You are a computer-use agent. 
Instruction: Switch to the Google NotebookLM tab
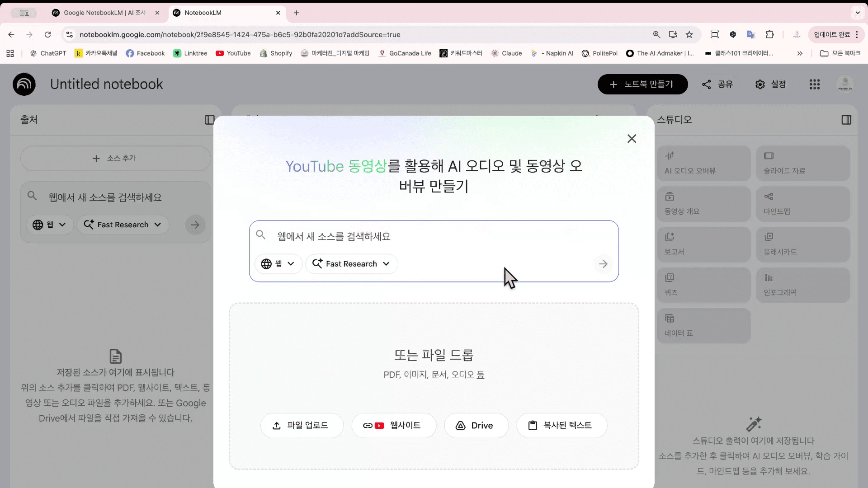(104, 13)
